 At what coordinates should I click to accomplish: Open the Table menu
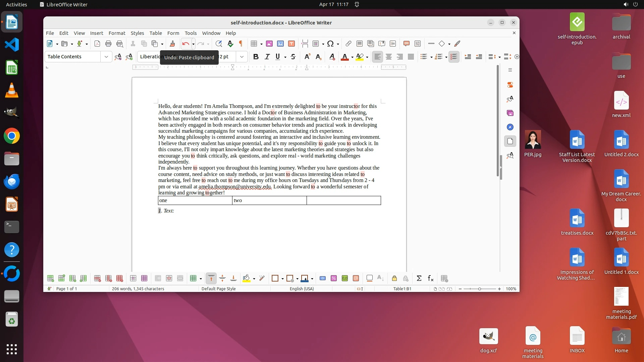tap(155, 33)
